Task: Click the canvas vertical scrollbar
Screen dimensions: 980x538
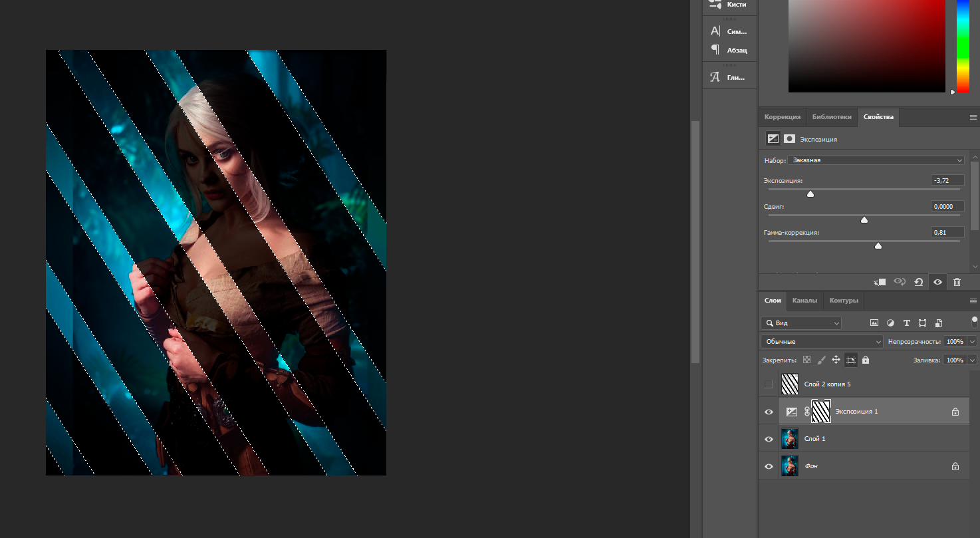Action: tap(695, 242)
